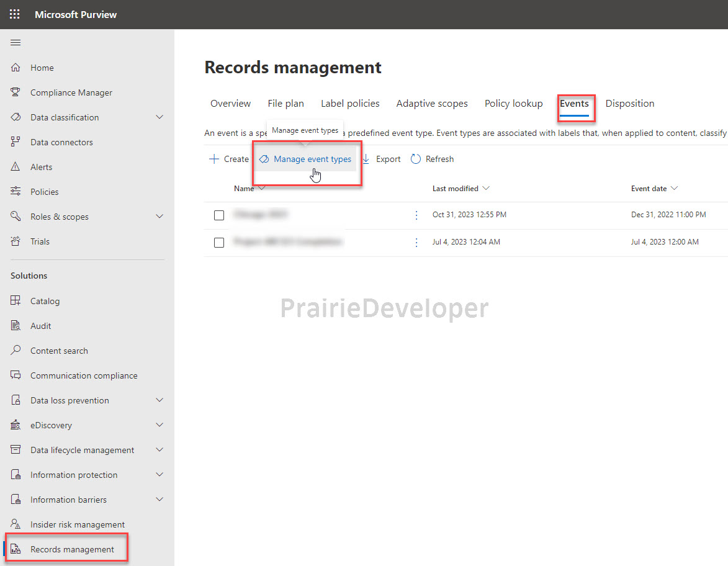The image size is (728, 566).
Task: Click the Roles & scopes icon
Action: 16,216
